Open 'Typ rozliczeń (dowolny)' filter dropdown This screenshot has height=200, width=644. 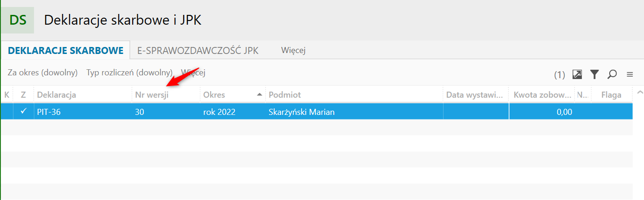coord(129,73)
